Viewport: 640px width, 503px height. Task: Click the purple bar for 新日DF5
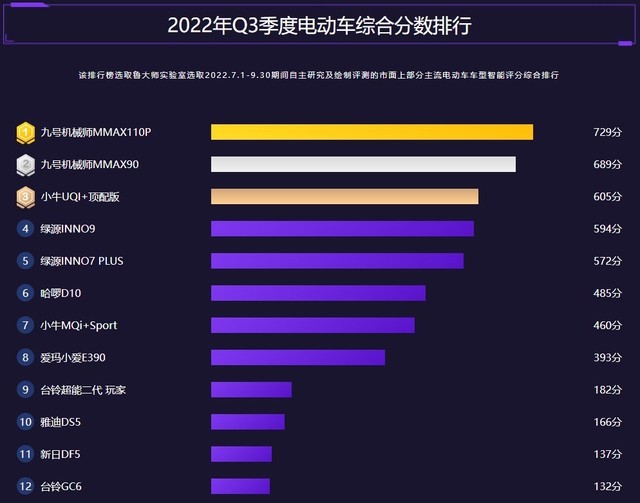tap(241, 454)
